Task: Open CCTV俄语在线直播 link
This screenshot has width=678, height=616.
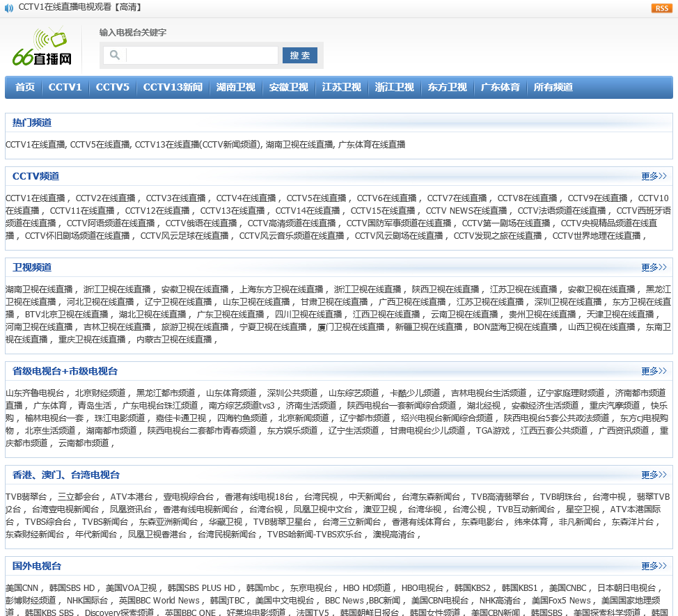Action: [x=201, y=223]
